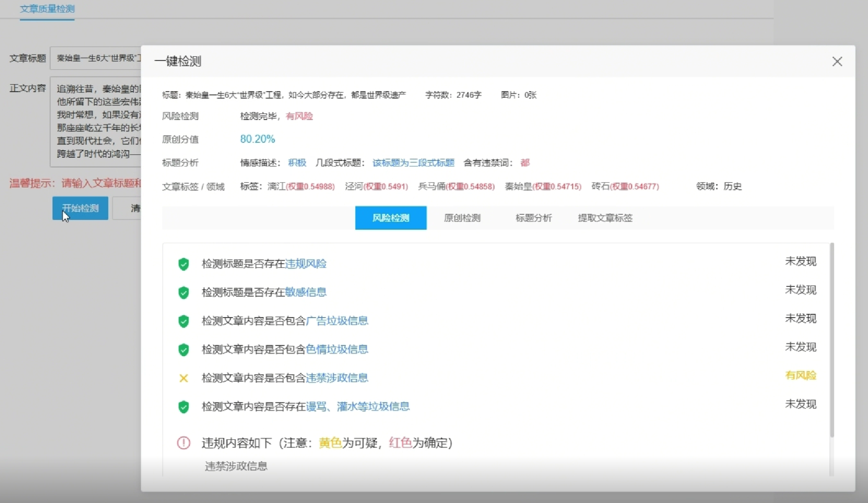Click green shield beside 色情垃圾信息 check

pyautogui.click(x=184, y=350)
